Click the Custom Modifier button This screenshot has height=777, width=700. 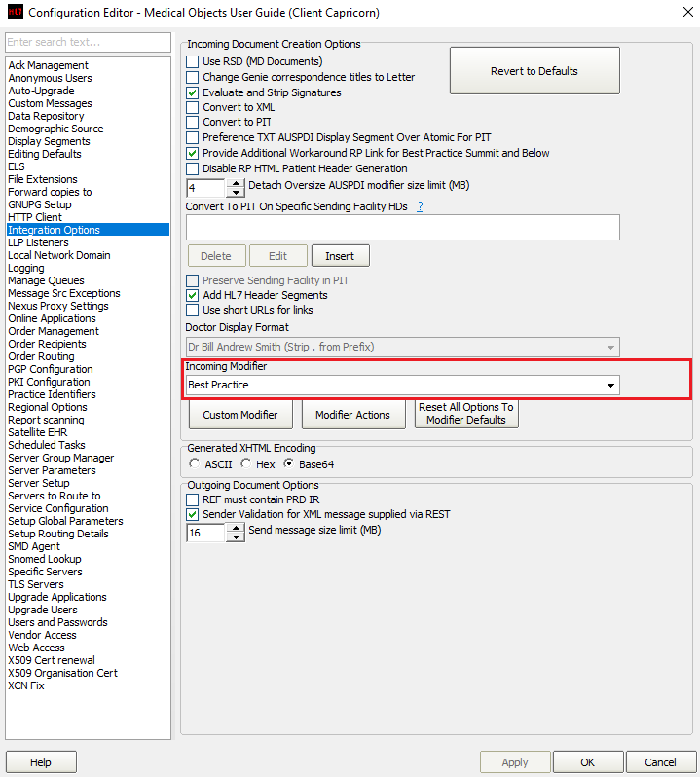[240, 415]
